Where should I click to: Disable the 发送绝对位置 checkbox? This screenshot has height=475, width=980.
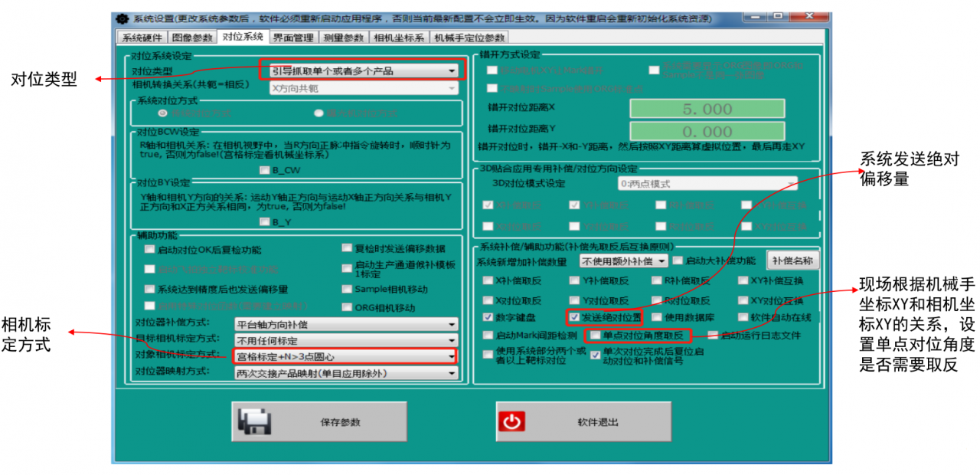click(x=573, y=317)
